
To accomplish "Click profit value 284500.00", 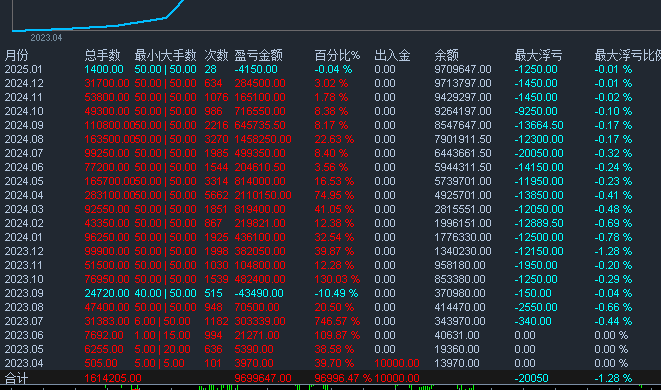I will pos(260,83).
